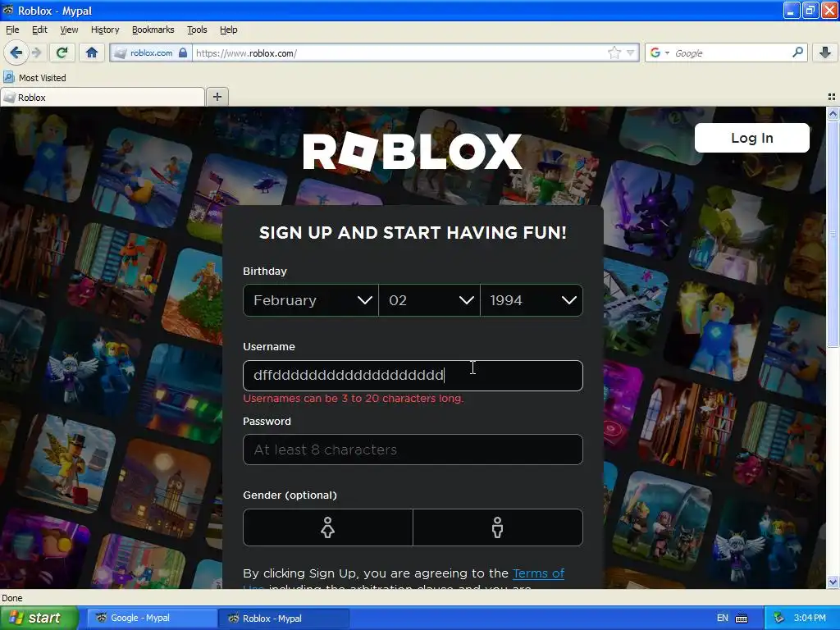Viewport: 840px width, 630px height.
Task: Click the Roblox - Mypal taskbar button
Action: 283,619
